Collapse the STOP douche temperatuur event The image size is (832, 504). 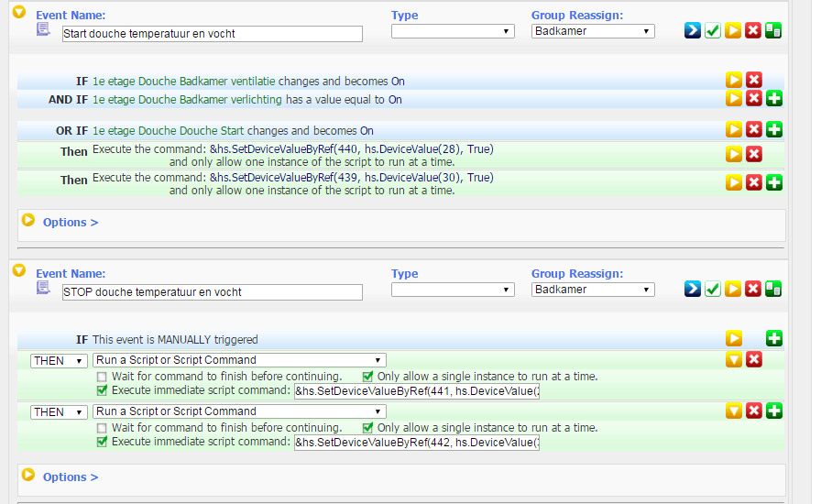click(x=19, y=270)
